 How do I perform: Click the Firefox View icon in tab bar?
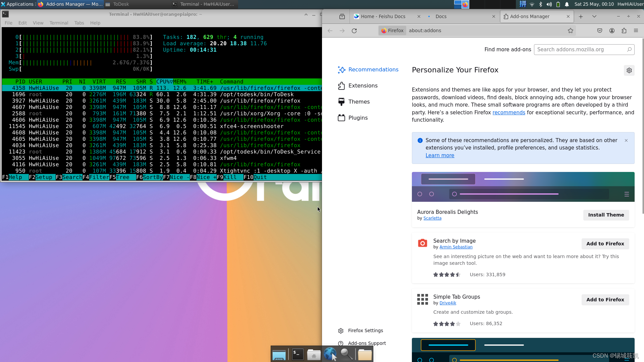342,16
